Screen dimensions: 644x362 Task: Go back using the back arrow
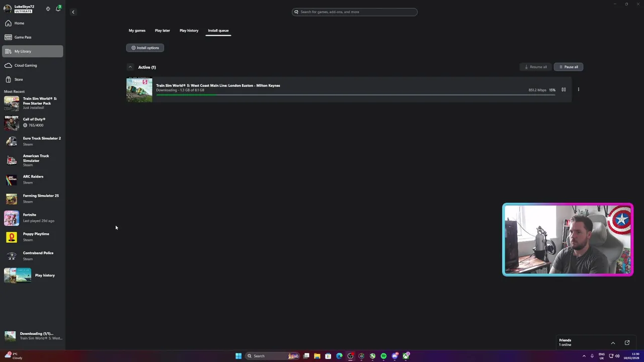73,12
